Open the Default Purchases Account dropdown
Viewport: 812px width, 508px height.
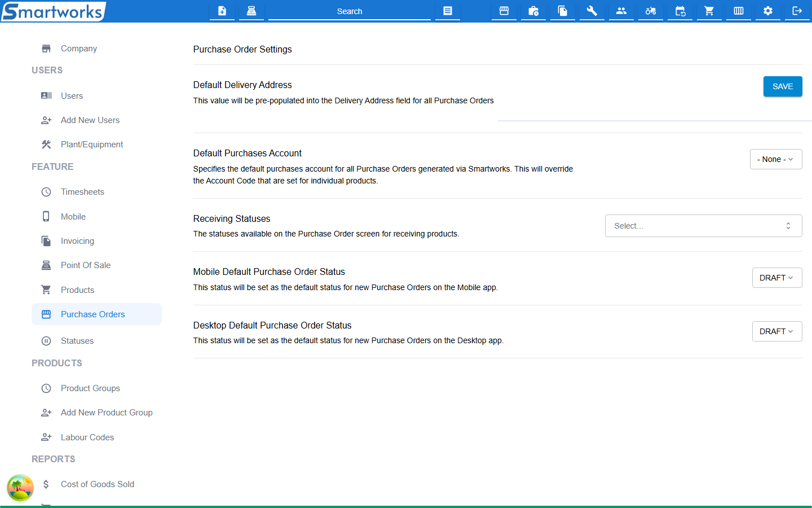coord(776,159)
